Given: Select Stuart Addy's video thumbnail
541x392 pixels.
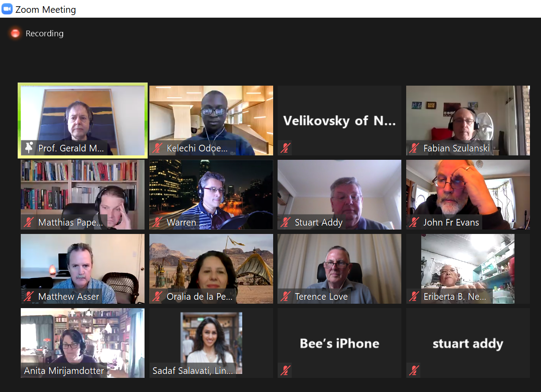Looking at the screenshot, I should tap(339, 195).
